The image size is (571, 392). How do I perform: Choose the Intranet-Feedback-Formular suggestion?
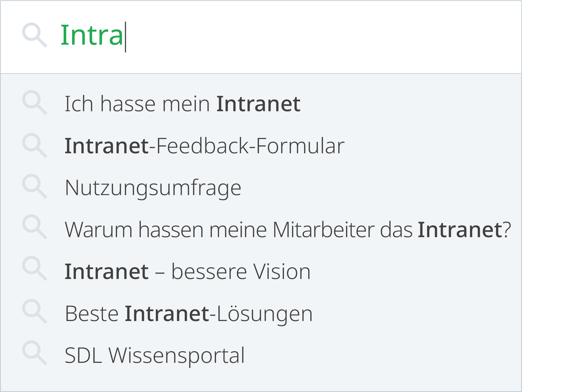click(204, 146)
